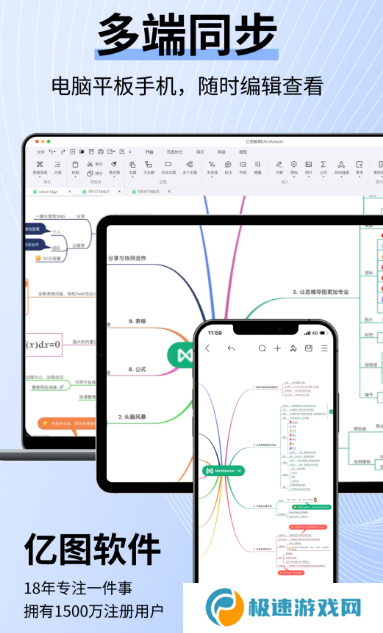Tap the undo arrow on the phone screen

(231, 348)
